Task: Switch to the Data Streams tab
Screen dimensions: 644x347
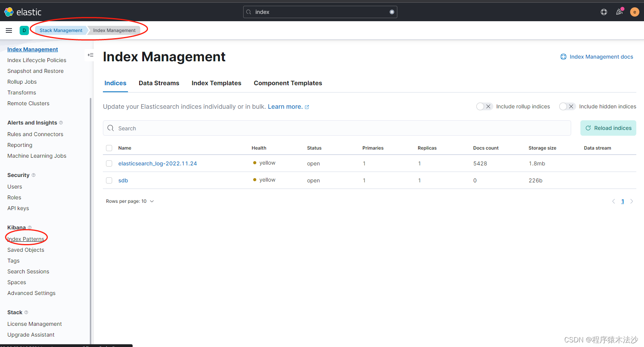Action: coord(159,83)
